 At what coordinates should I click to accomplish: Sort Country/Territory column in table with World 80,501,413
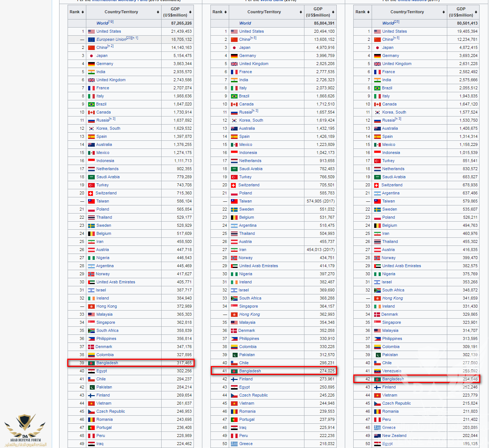(x=444, y=12)
